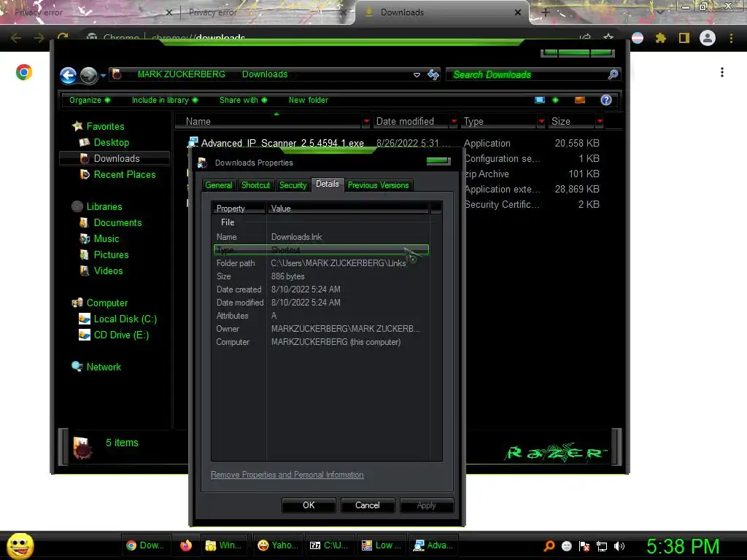Image resolution: width=747 pixels, height=560 pixels.
Task: Select the Computer property row
Action: click(322, 342)
